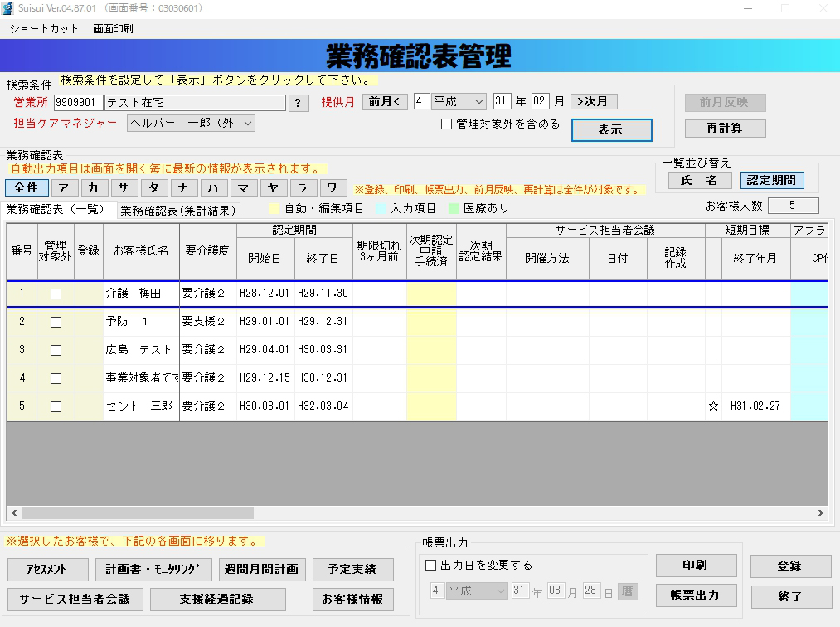Screen dimensions: 840x627
Task: Click horizontal scrollbar right arrow
Action: pos(821,513)
